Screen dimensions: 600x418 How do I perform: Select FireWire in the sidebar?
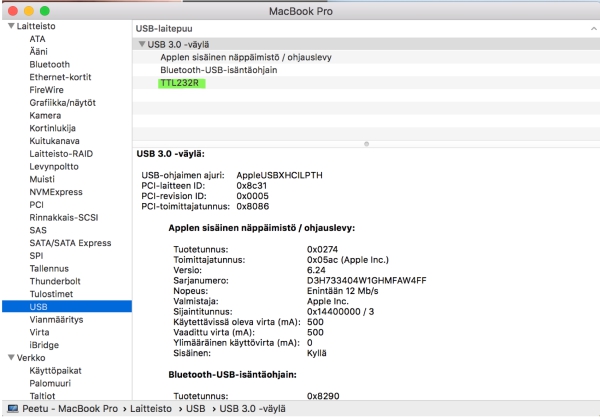[46, 90]
